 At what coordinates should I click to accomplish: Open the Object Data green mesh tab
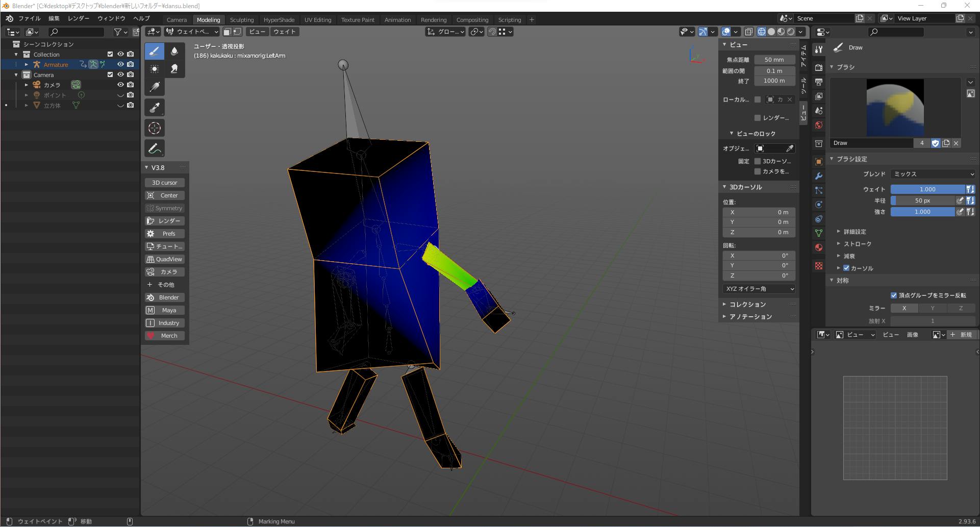819,233
